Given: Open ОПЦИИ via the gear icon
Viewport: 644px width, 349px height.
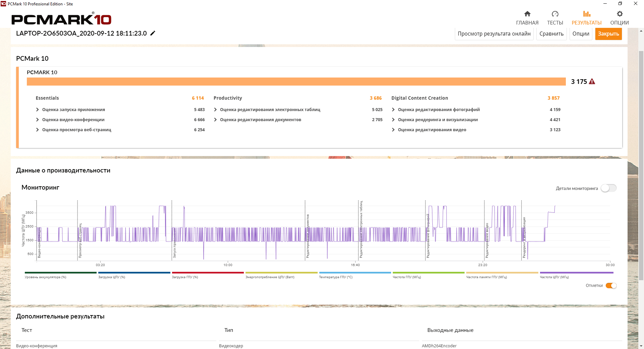Looking at the screenshot, I should coord(620,14).
